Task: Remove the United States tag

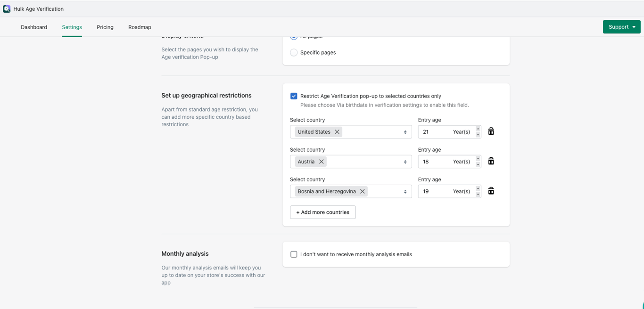Action: [337, 132]
